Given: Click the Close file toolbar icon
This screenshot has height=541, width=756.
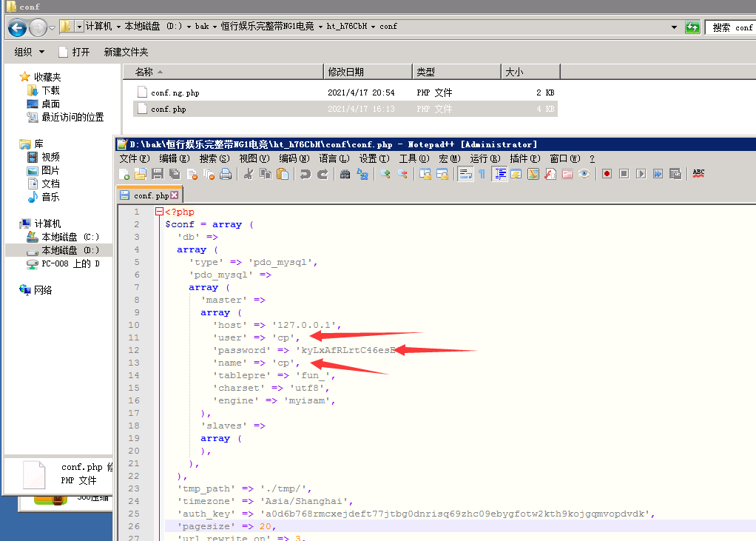Looking at the screenshot, I should [192, 174].
